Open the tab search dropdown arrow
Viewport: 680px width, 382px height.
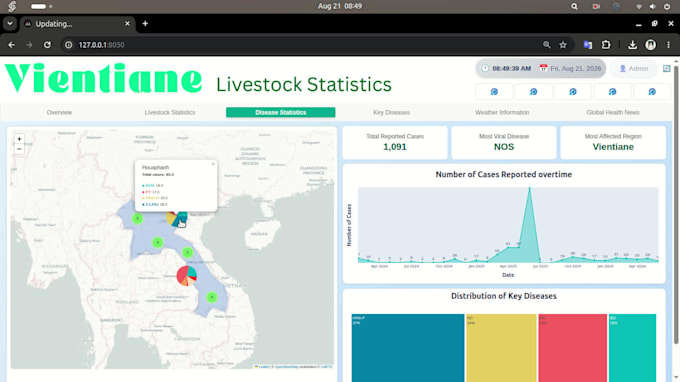point(10,23)
